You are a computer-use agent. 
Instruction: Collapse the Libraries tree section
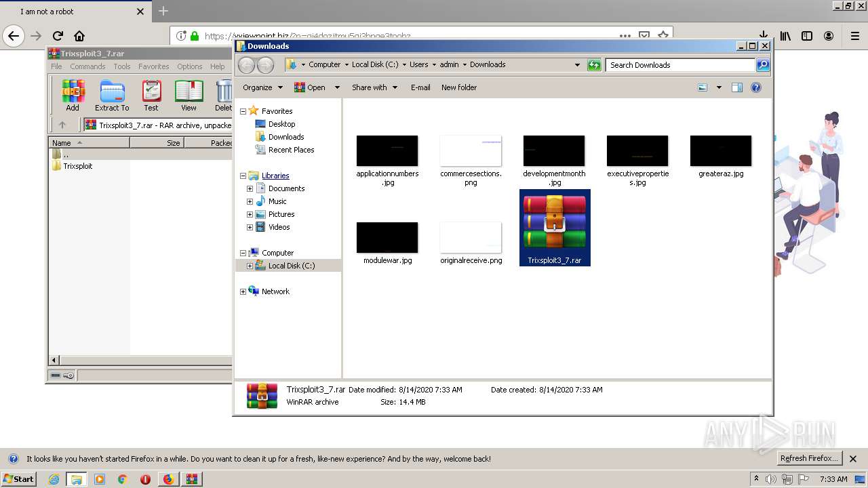click(x=243, y=176)
